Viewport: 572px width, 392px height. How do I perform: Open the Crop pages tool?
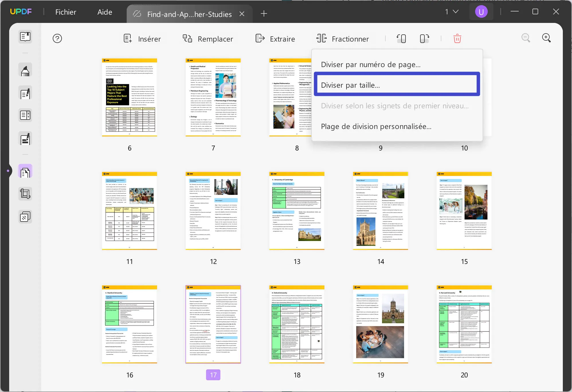tap(25, 194)
